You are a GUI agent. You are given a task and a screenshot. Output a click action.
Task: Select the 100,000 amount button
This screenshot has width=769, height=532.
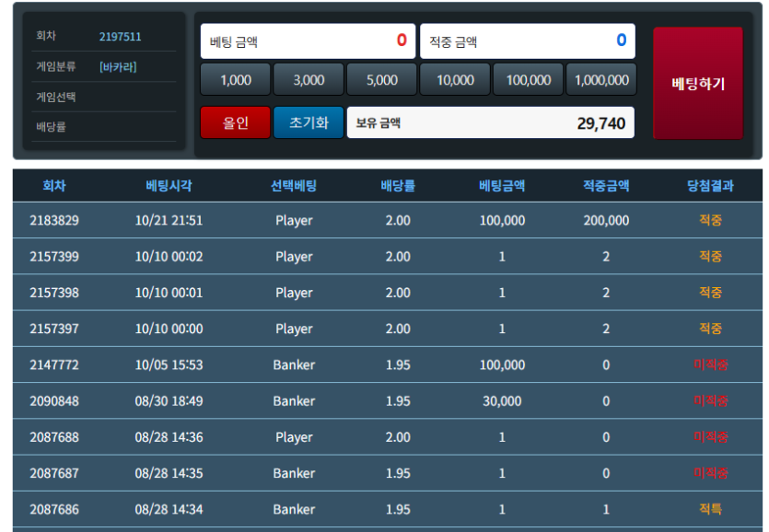(x=529, y=79)
